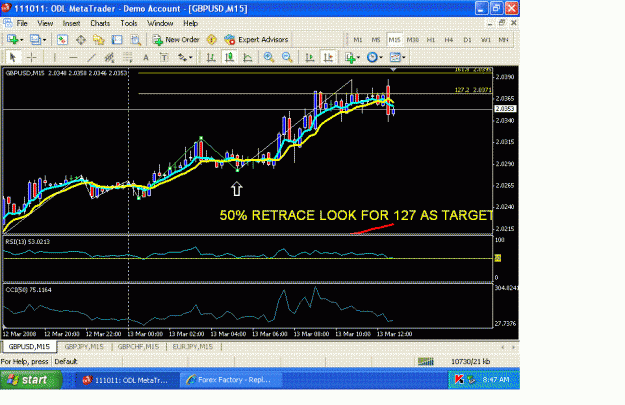Select the Vertical Line drawing tool
This screenshot has height=405, width=625.
tap(55, 57)
